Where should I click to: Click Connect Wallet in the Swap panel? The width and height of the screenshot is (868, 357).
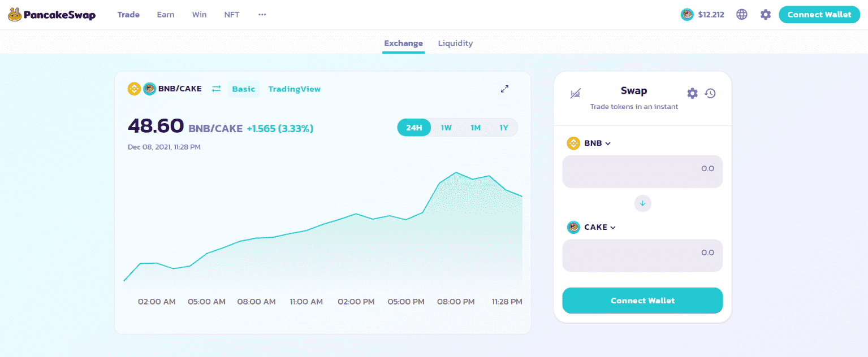click(642, 301)
